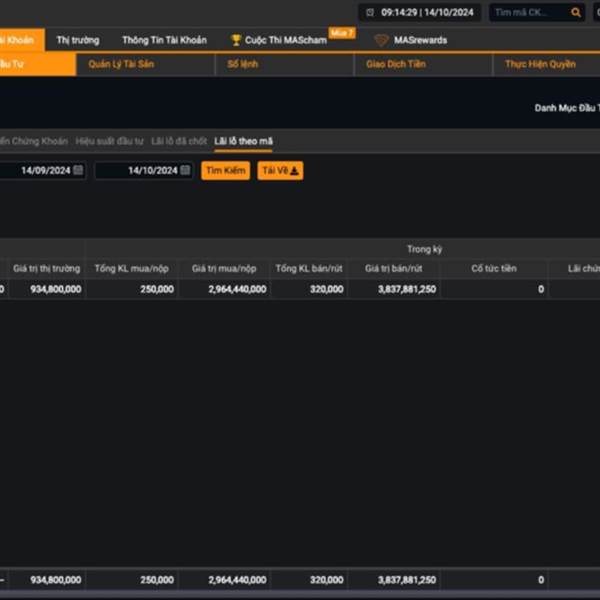Open the end date calendar icon

185,171
